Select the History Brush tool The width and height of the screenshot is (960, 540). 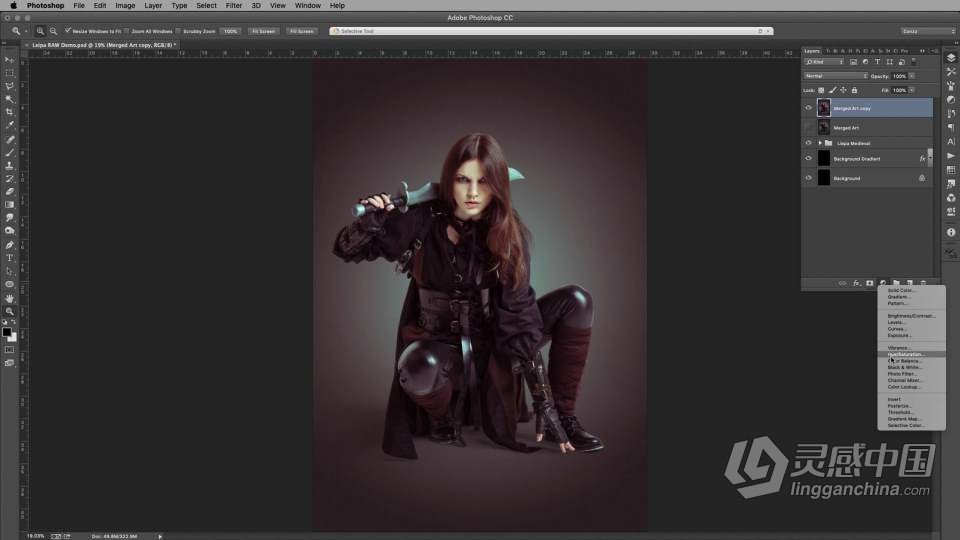(x=9, y=179)
